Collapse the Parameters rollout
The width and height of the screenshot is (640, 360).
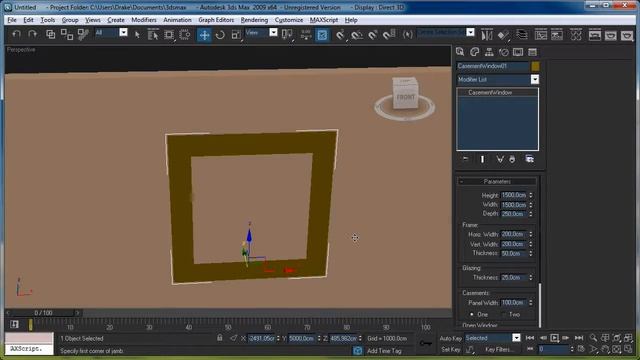(497, 181)
